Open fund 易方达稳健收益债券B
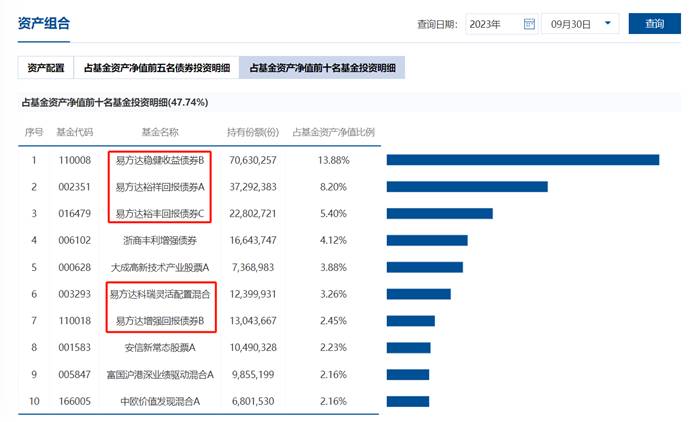The image size is (692, 422). (x=160, y=160)
